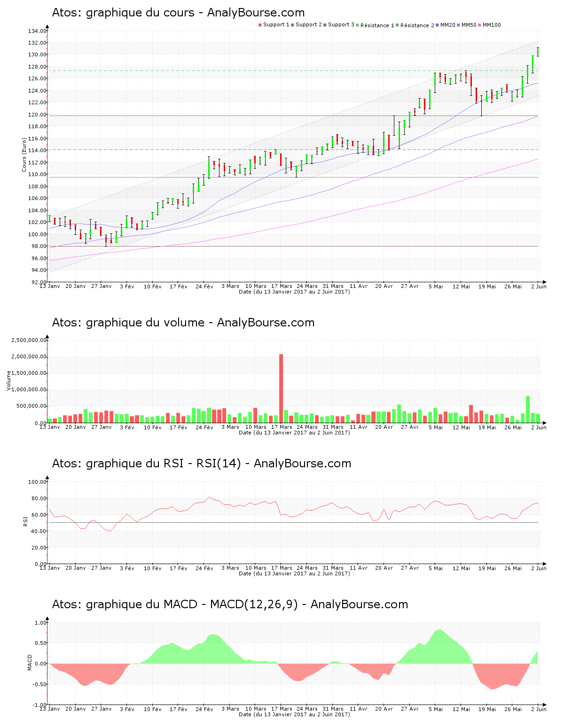Click the 'Atos: graphique du RSI - RSI(14)' title
This screenshot has height=728, width=564.
point(202,464)
